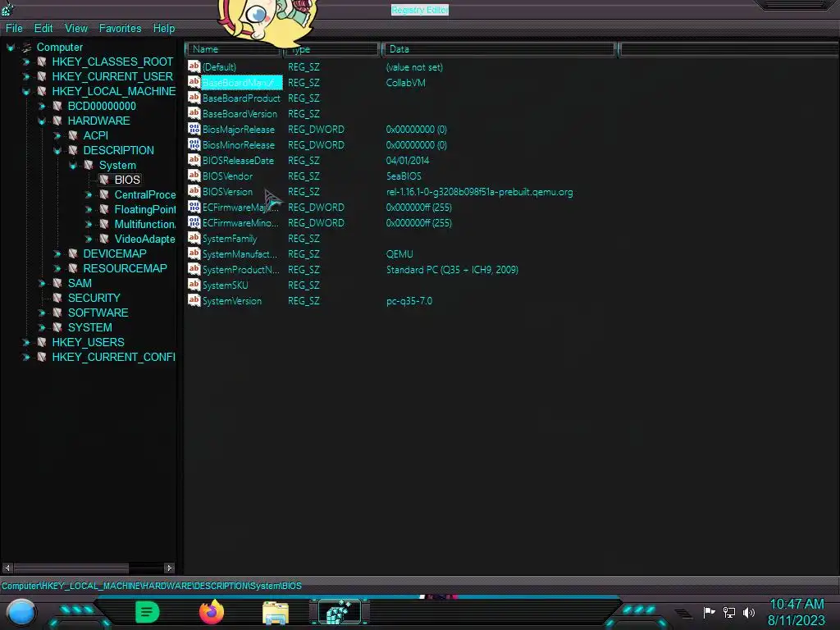840x630 pixels.
Task: Click the HKEY_USERS key folder icon
Action: [41, 342]
